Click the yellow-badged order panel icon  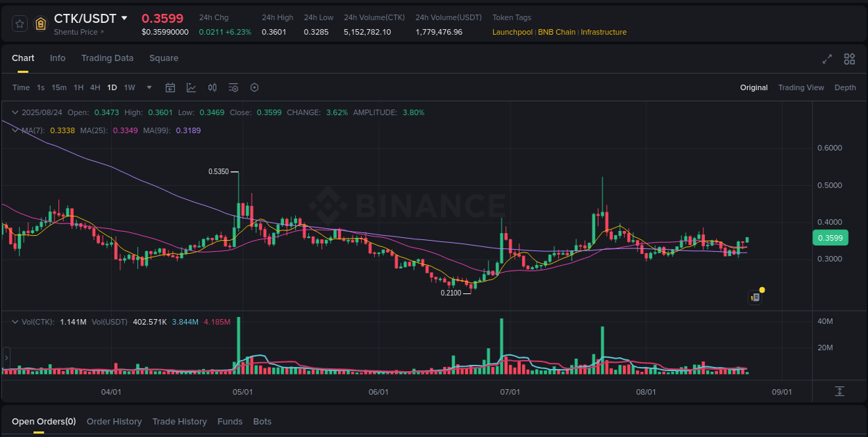(x=756, y=297)
